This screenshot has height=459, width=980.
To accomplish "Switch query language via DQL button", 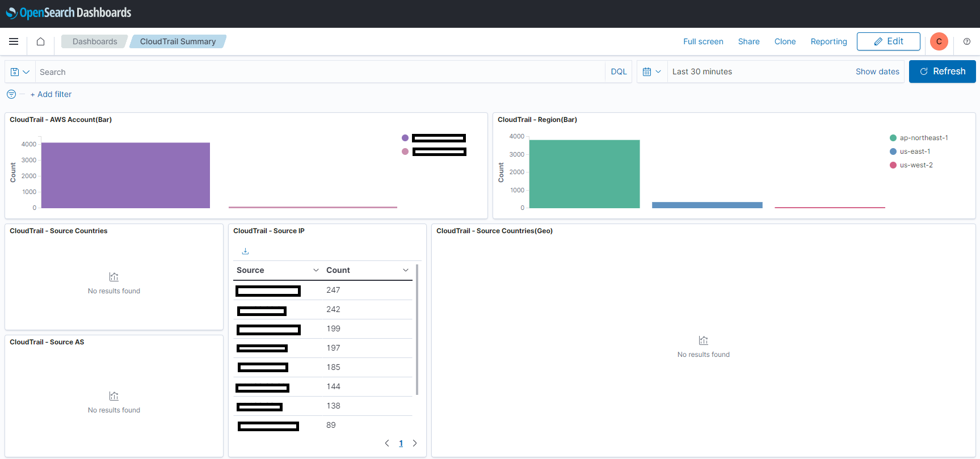I will pyautogui.click(x=619, y=72).
